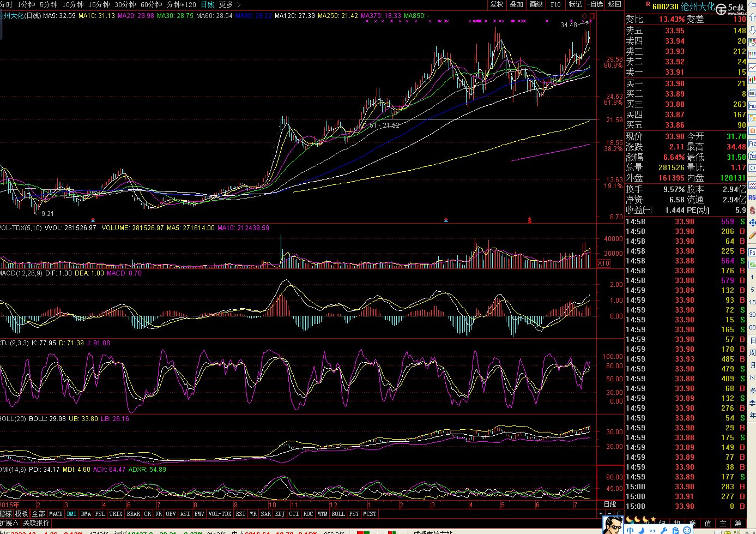Click the F5 icon in right sidebar
Viewport: 756px width, 534px height.
(x=752, y=252)
